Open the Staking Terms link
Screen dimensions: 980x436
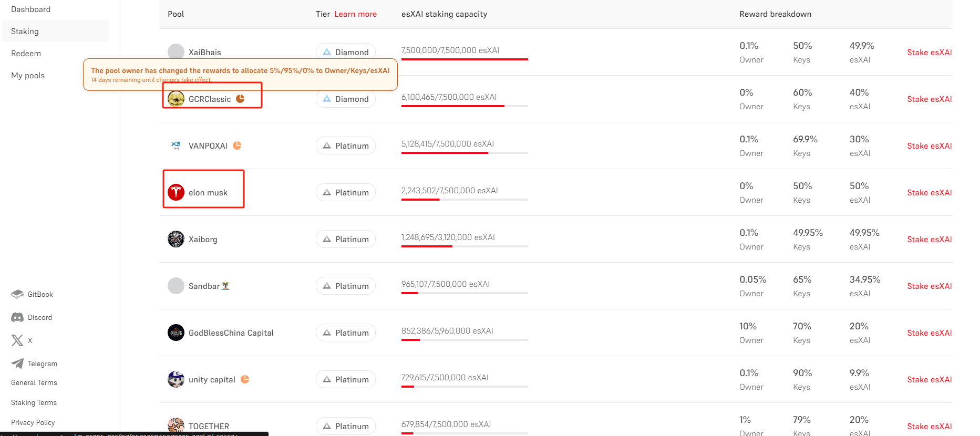[x=34, y=403]
